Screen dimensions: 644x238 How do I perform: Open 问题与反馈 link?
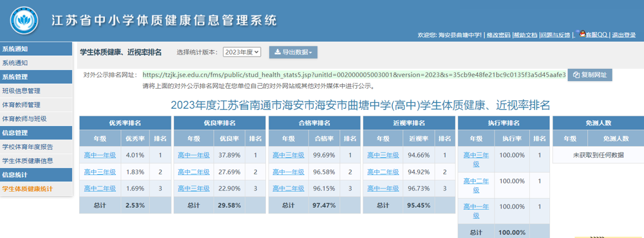pos(555,35)
